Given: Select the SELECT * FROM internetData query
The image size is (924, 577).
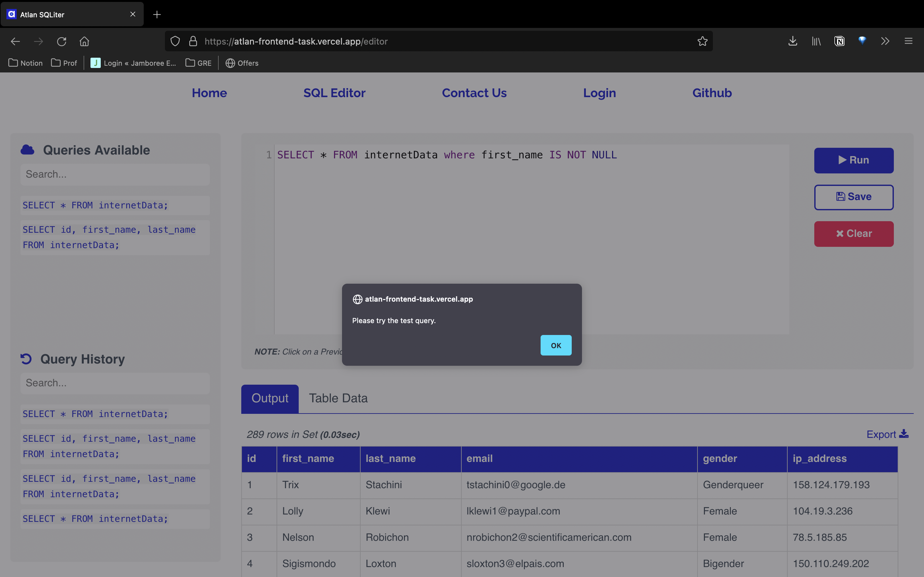Looking at the screenshot, I should pos(95,205).
